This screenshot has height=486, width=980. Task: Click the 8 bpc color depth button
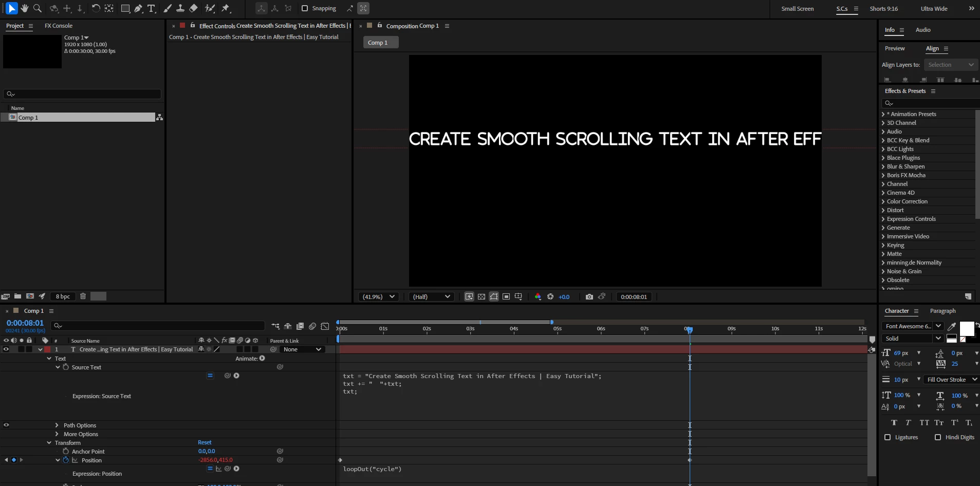[63, 296]
